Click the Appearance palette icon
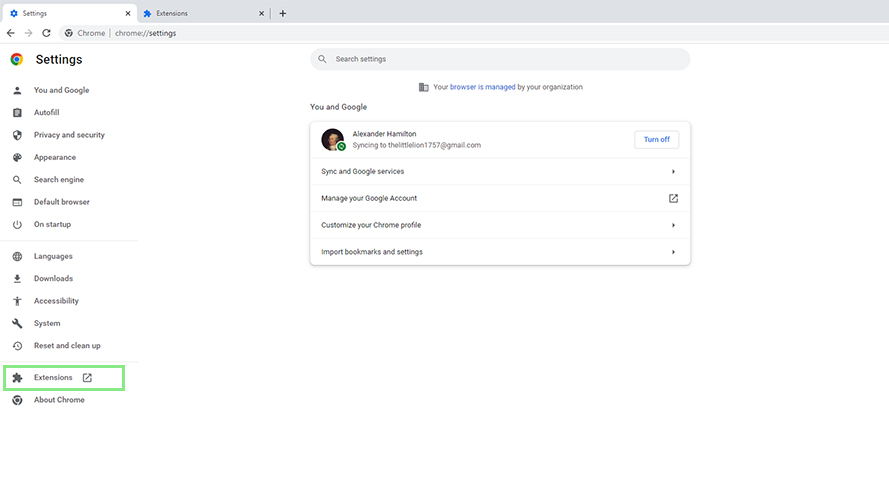The width and height of the screenshot is (889, 500). click(17, 157)
